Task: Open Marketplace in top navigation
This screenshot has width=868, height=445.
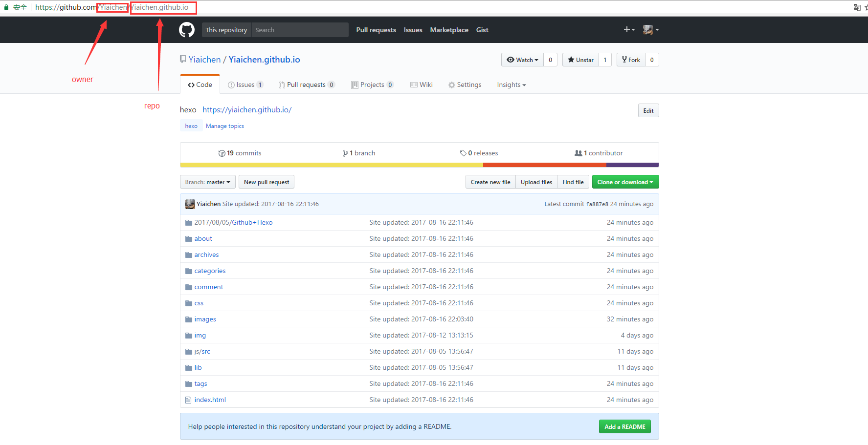Action: pos(449,30)
